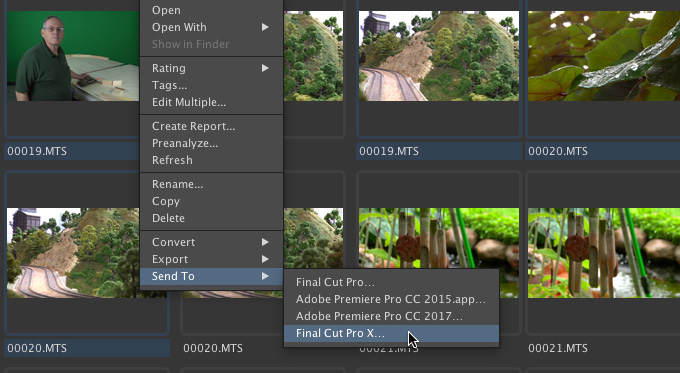Select the green leaves clip thumbnail
Viewport: 680px width, 373px height.
pyautogui.click(x=604, y=56)
